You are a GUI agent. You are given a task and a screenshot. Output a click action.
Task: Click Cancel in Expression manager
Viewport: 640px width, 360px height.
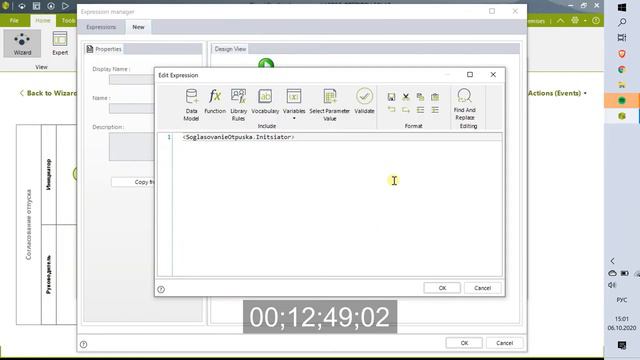point(504,343)
